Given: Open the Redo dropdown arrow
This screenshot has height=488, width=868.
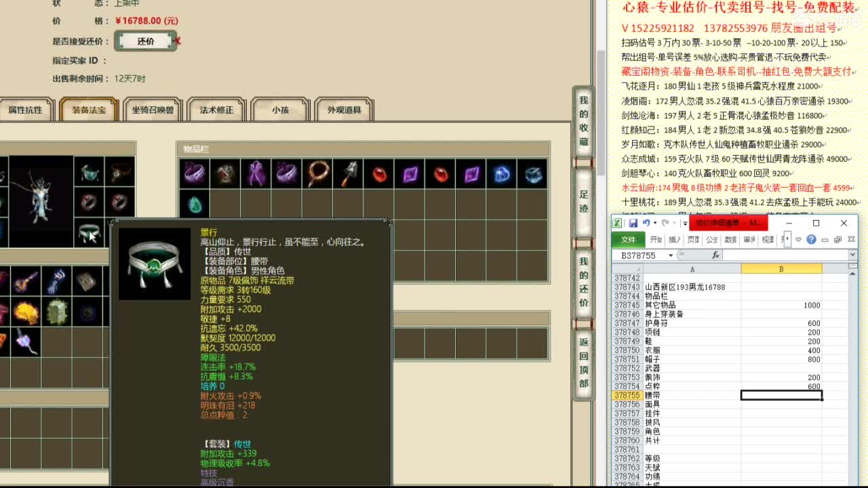Looking at the screenshot, I should [x=673, y=224].
